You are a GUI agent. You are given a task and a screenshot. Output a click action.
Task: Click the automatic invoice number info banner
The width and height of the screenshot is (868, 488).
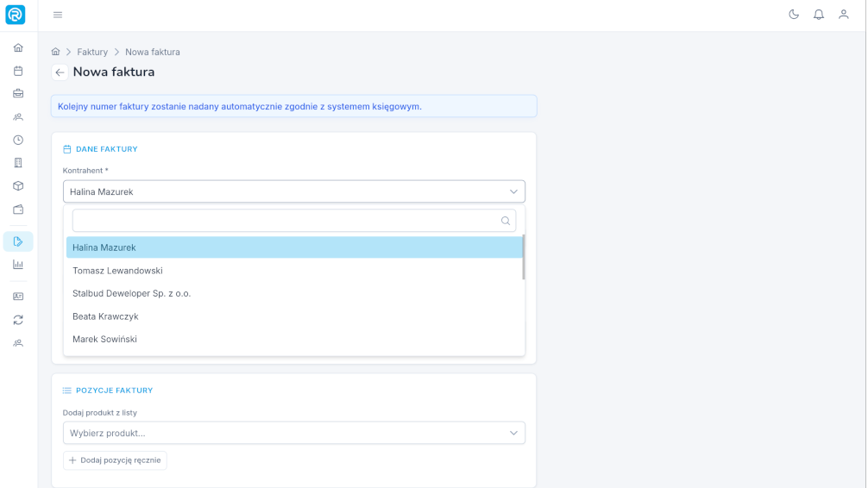coord(294,106)
